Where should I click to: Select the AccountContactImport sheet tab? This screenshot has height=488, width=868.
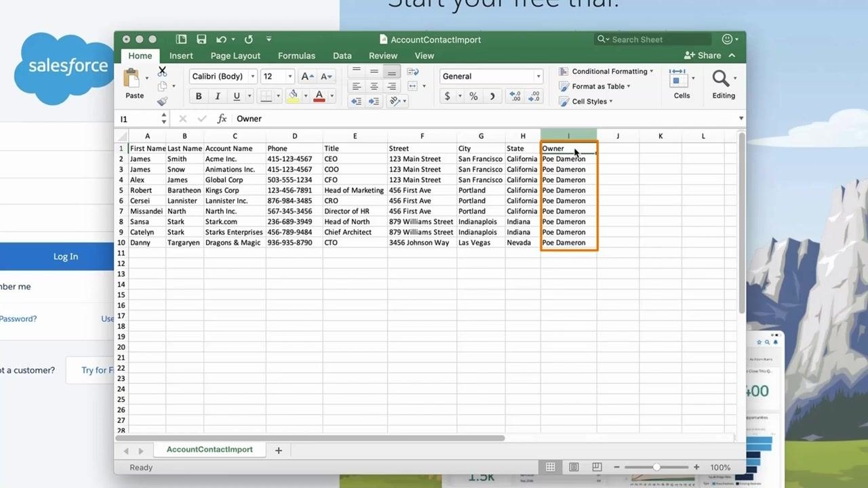point(210,449)
